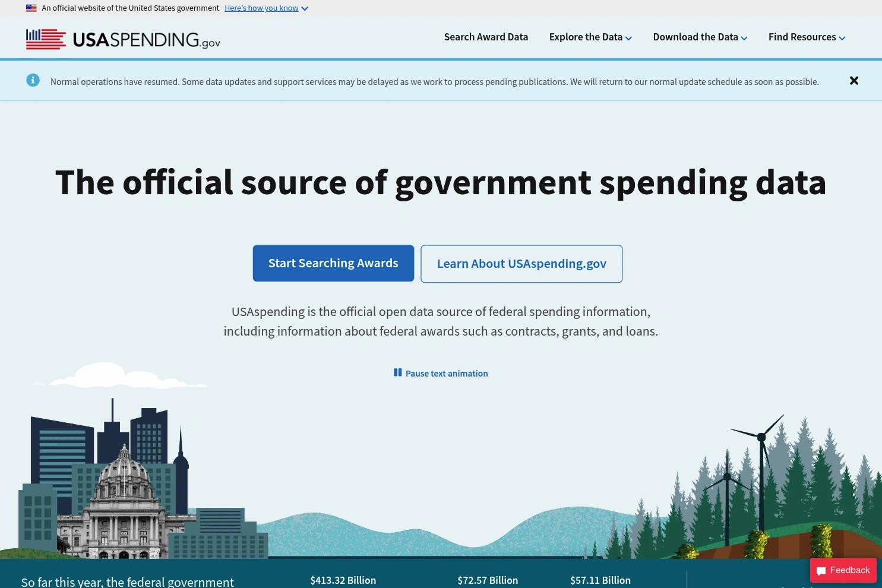Click Start Searching Awards button

pos(333,263)
